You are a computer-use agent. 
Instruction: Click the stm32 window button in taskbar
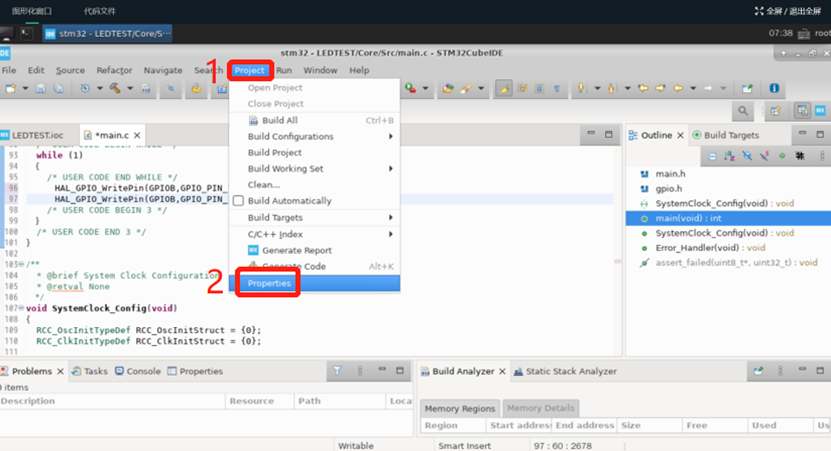click(108, 33)
